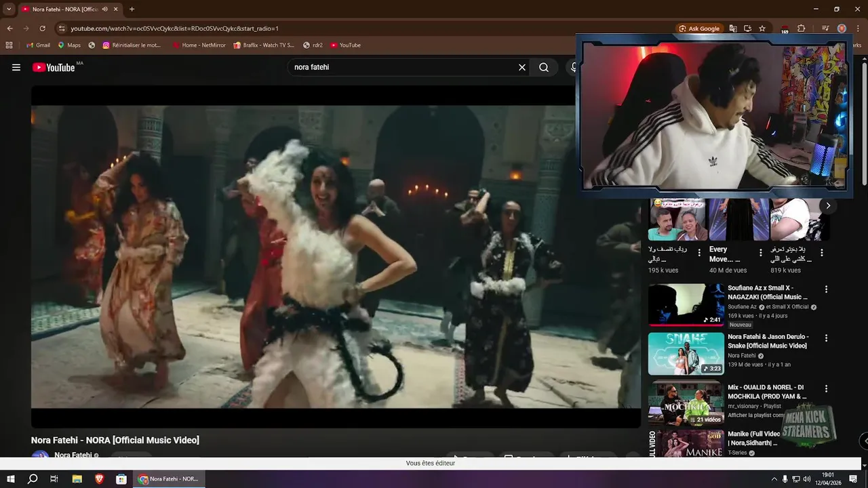
Task: Open the Snake video thumbnail
Action: (x=686, y=354)
